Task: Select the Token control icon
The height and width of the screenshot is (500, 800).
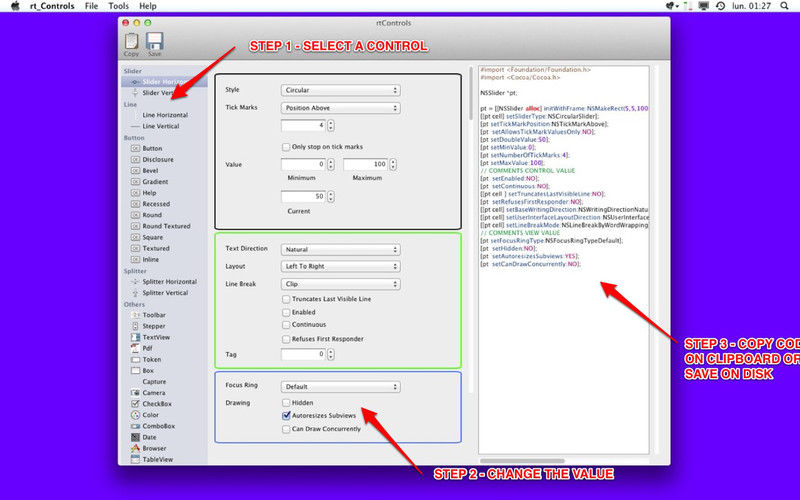Action: click(x=135, y=360)
